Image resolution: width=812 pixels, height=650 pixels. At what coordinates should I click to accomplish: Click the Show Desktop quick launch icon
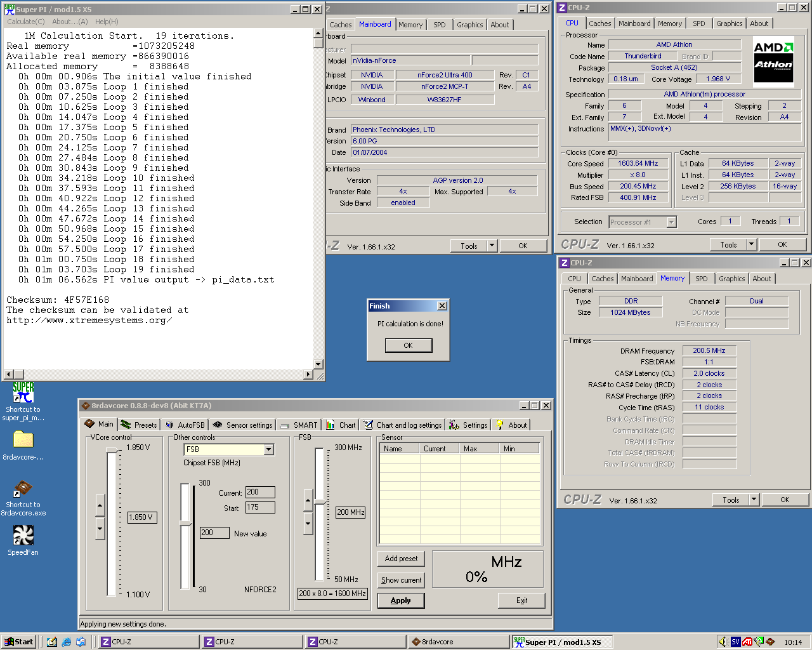52,642
